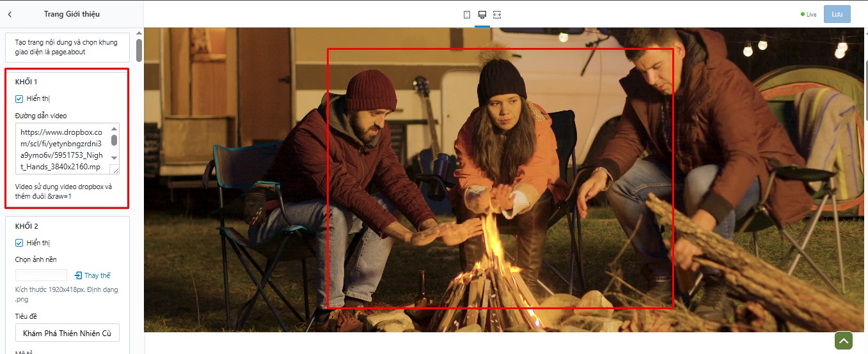
Task: Click the sidebar vertical scrollbar
Action: coord(139,50)
